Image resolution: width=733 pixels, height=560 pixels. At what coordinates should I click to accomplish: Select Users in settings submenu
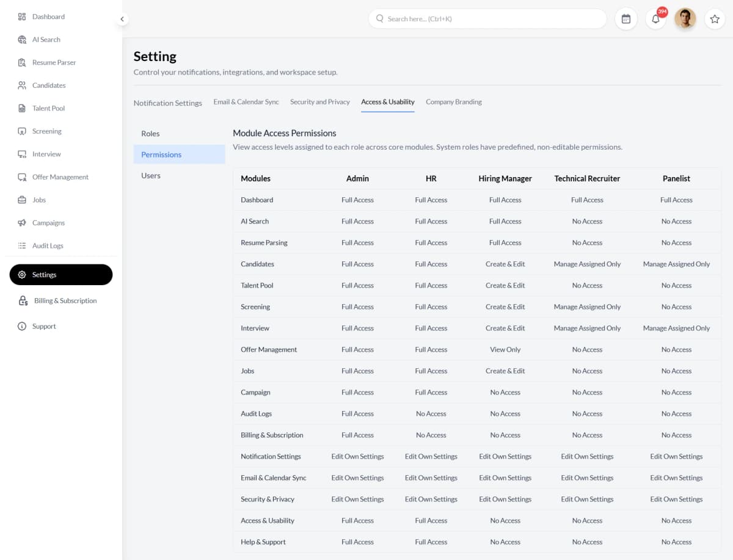point(151,176)
